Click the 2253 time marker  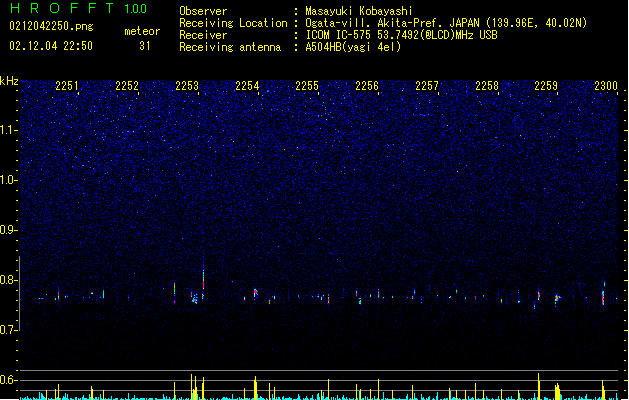(x=187, y=86)
